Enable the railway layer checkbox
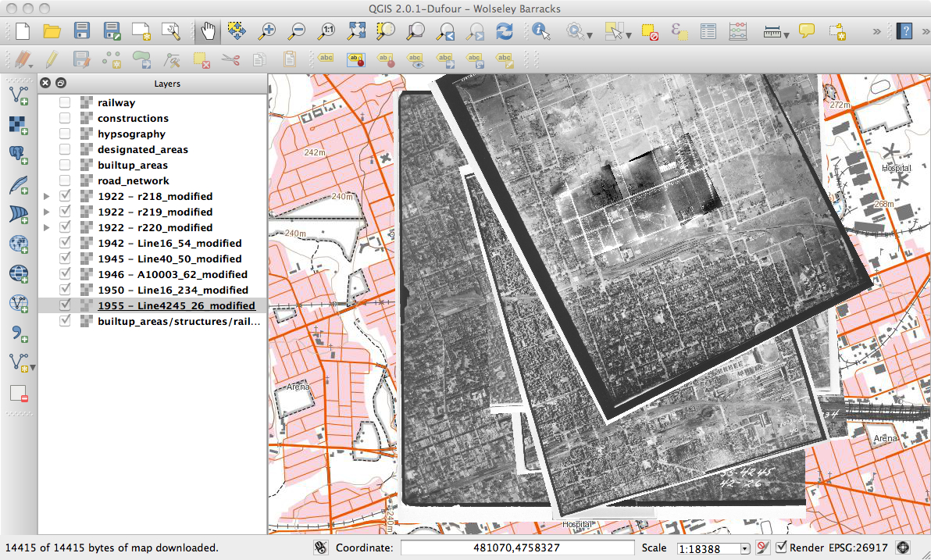Viewport: 931px width, 560px height. [x=65, y=102]
